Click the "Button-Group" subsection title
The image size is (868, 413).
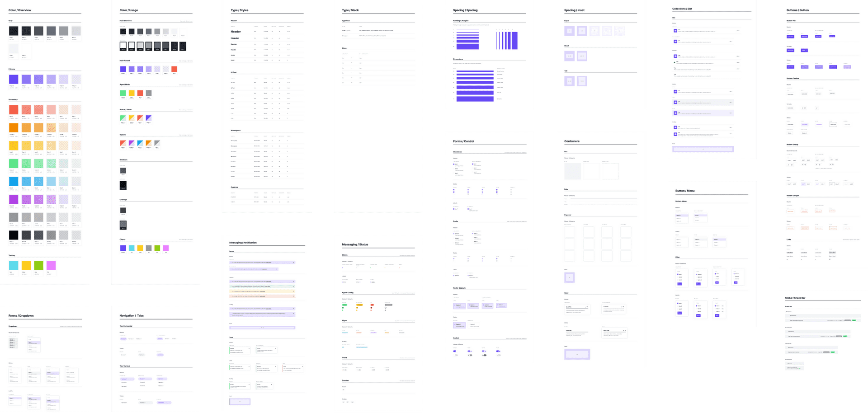tap(793, 145)
